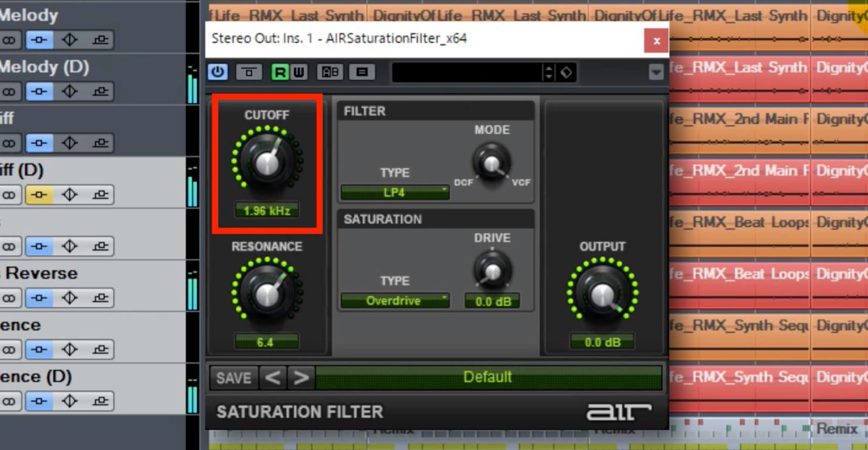The height and width of the screenshot is (450, 868).
Task: Open the LP4 filter type dropdown
Action: coord(395,192)
